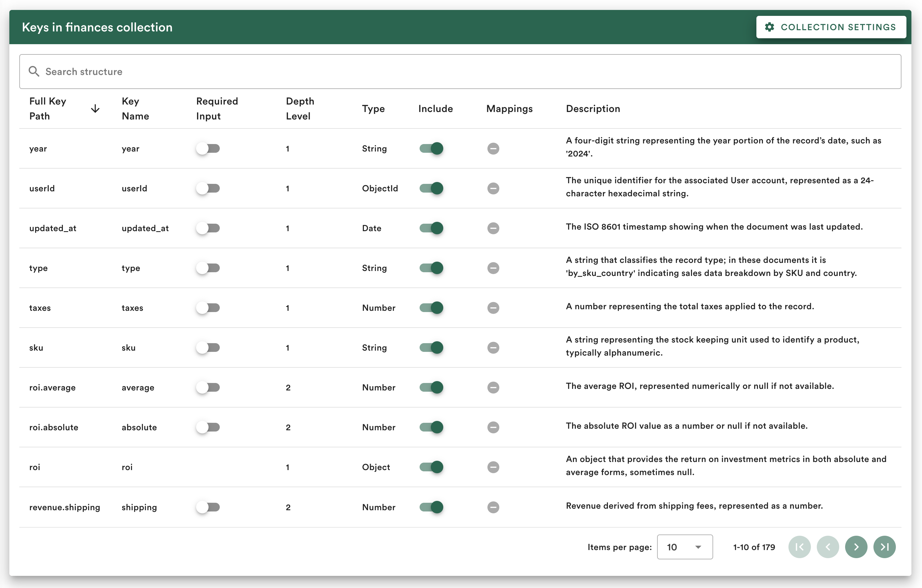Disable Include toggle for sku
This screenshot has width=922, height=588.
coord(431,348)
